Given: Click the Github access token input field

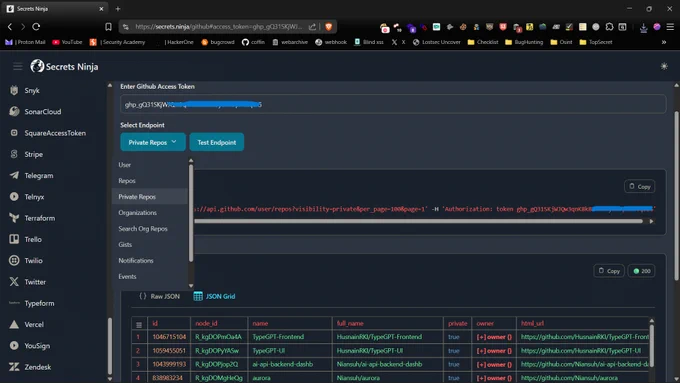Looking at the screenshot, I should (393, 104).
